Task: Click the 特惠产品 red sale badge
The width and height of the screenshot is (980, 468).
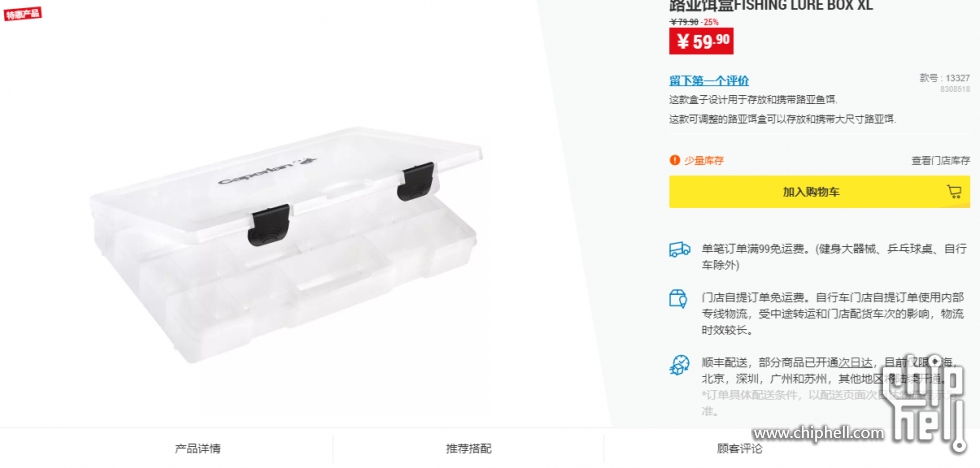Action: [x=23, y=13]
